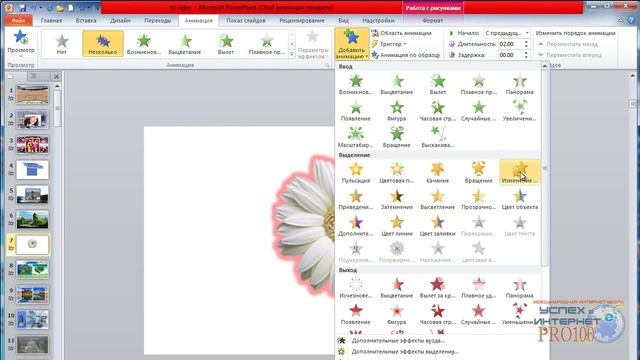Open Область анимации pane

[401, 33]
